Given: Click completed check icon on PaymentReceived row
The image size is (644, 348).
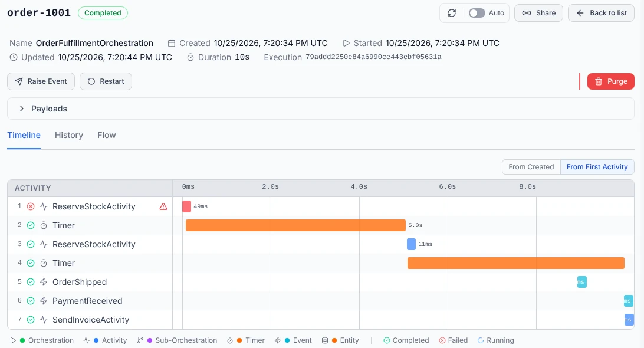Looking at the screenshot, I should click(31, 301).
